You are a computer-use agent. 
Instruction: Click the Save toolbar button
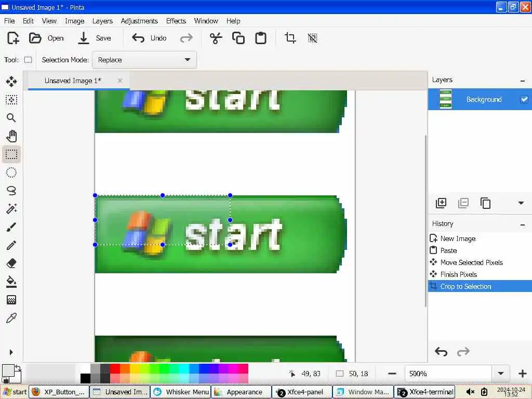click(x=95, y=38)
